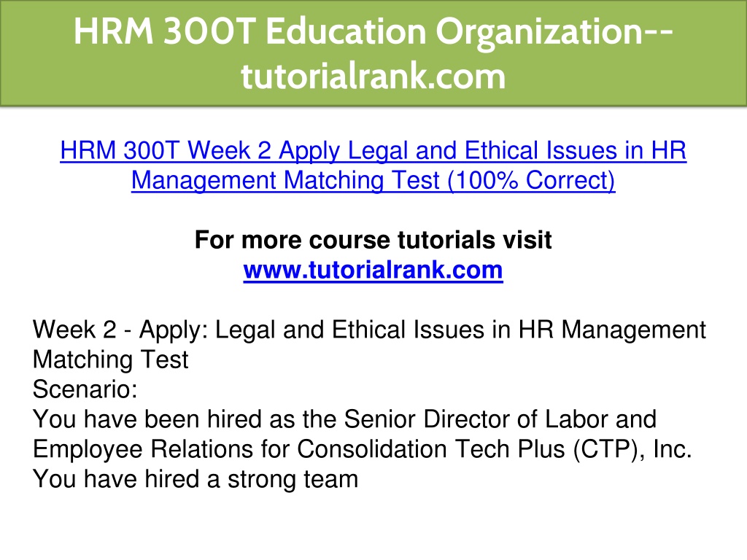Click the (CTP), Inc. text
Viewport: 747px width, 560px height.
click(632, 449)
